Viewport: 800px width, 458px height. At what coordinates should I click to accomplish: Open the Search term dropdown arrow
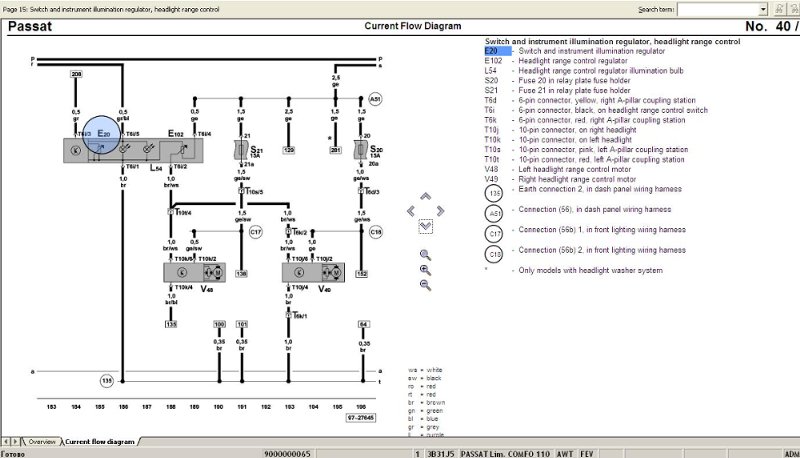point(763,9)
